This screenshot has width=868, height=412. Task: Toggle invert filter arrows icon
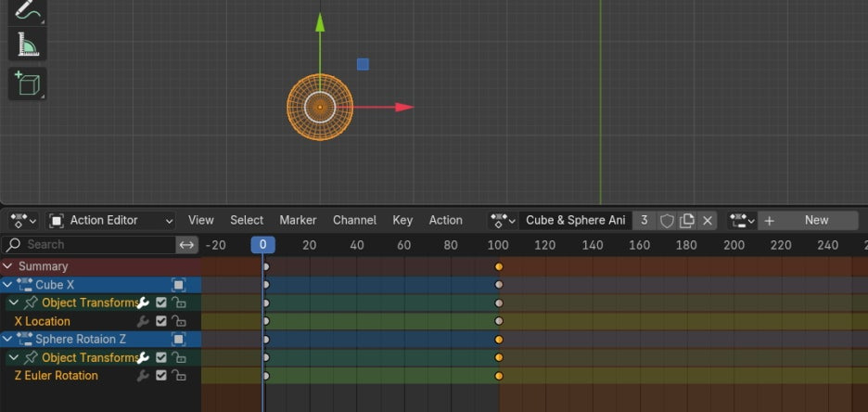pos(187,244)
